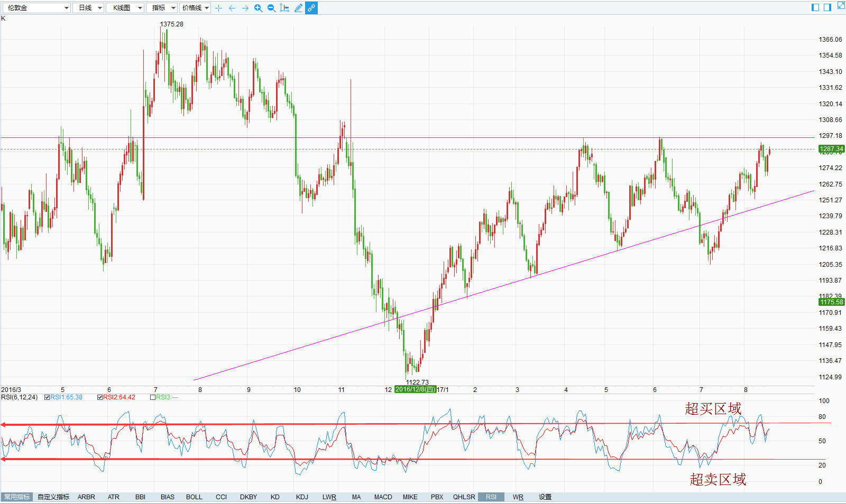This screenshot has height=504, width=846.
Task: Click the 1124.99 price axis label
Action: point(830,377)
